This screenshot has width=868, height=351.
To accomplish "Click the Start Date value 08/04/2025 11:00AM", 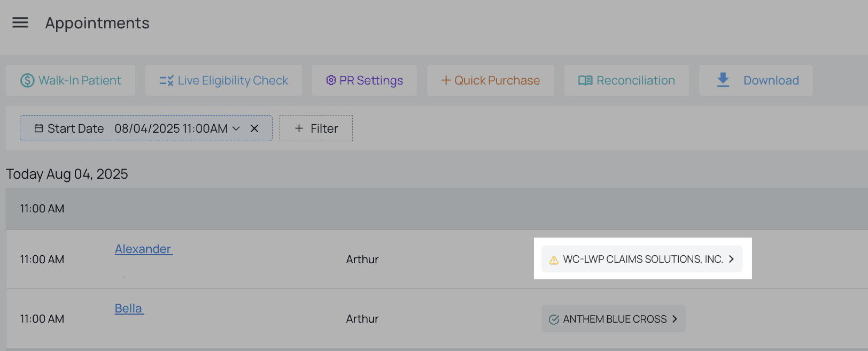I will tap(171, 128).
